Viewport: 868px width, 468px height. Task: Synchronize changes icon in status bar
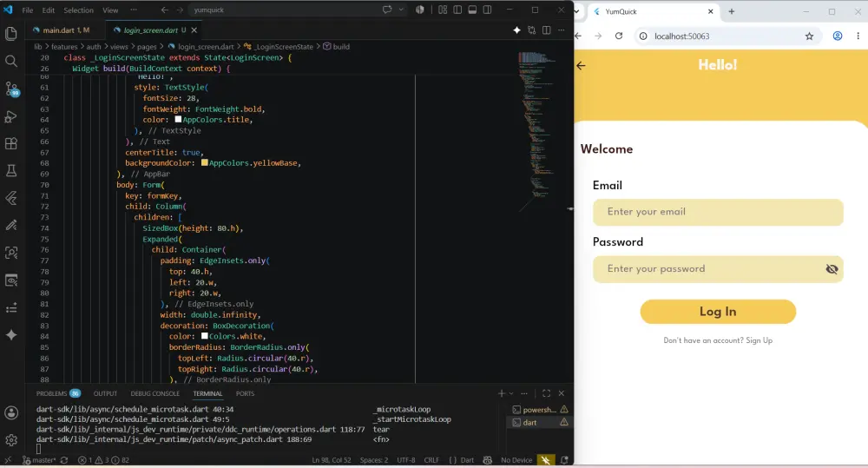[x=64, y=460]
